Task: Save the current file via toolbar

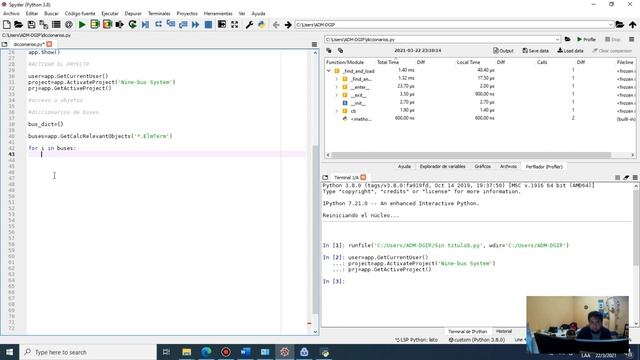Action: click(31, 25)
